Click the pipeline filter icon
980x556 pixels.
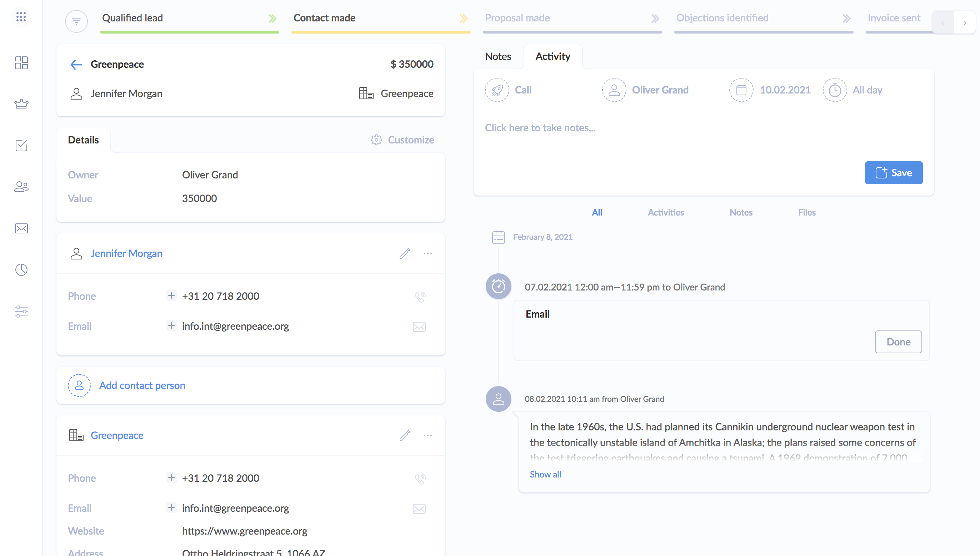click(x=76, y=21)
